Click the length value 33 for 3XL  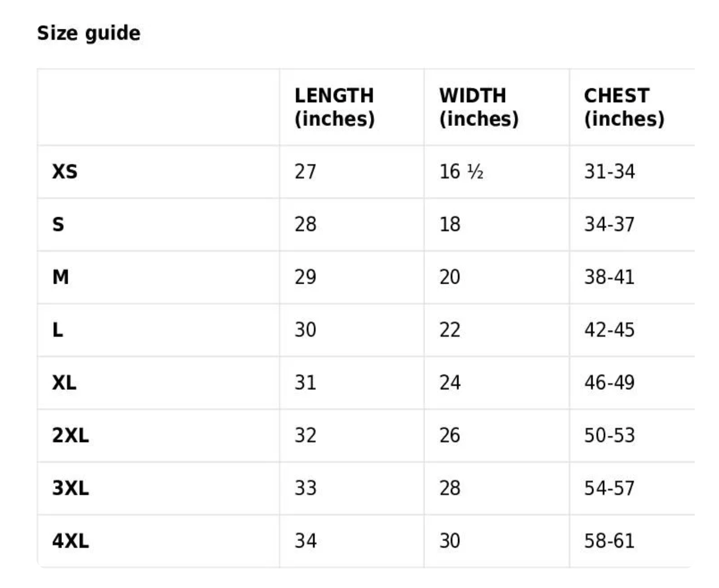tap(305, 488)
